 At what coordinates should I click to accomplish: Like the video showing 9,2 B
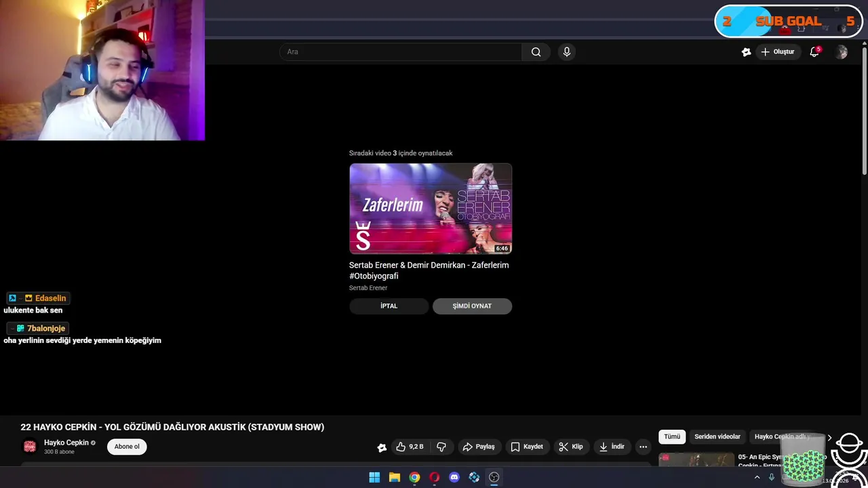pos(410,447)
